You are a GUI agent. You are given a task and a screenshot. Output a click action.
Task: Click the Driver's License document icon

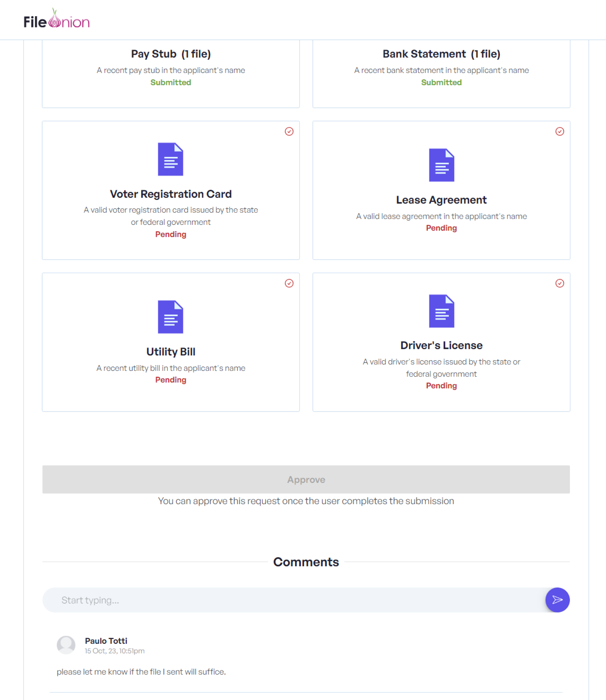coord(441,311)
